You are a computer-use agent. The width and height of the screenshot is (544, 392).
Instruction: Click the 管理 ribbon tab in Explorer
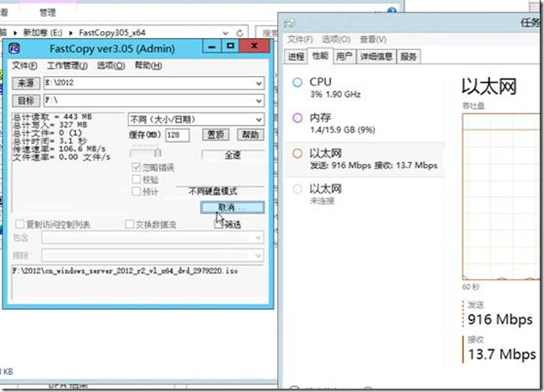[47, 14]
